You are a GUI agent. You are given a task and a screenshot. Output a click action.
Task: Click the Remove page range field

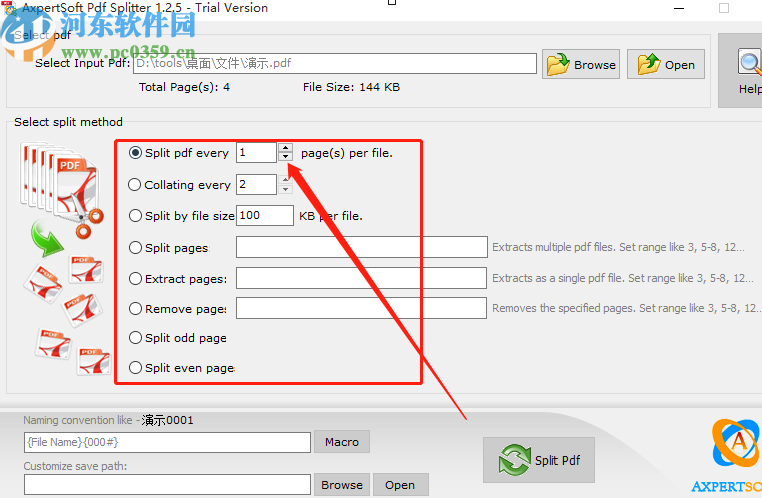tap(361, 308)
